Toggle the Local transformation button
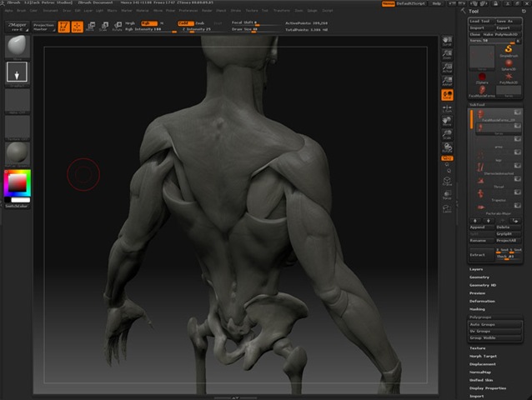Viewport: 532px width, 400px height. pyautogui.click(x=447, y=95)
